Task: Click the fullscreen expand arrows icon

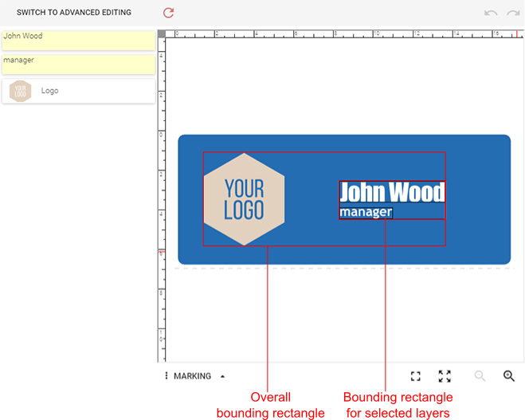Action: pos(445,376)
